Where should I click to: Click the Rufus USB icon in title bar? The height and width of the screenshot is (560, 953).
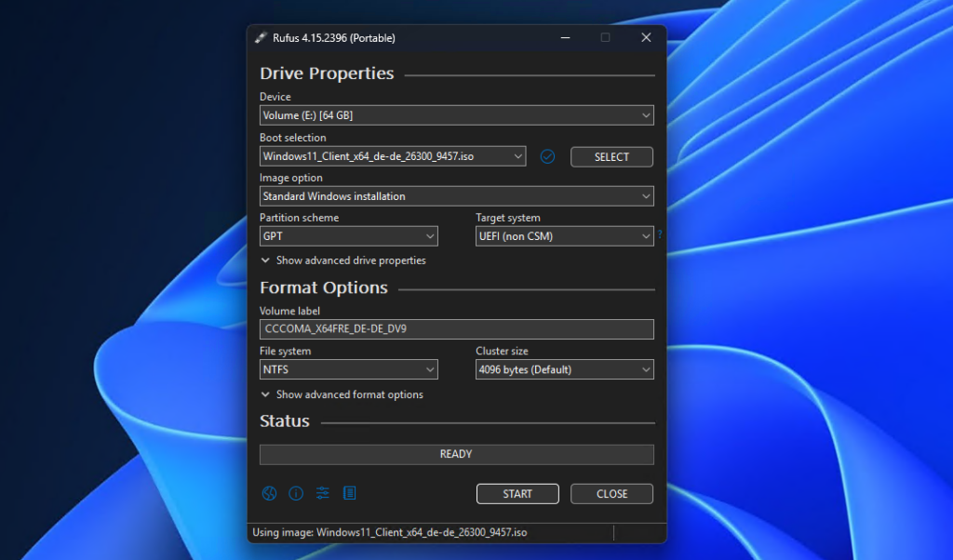coord(261,37)
